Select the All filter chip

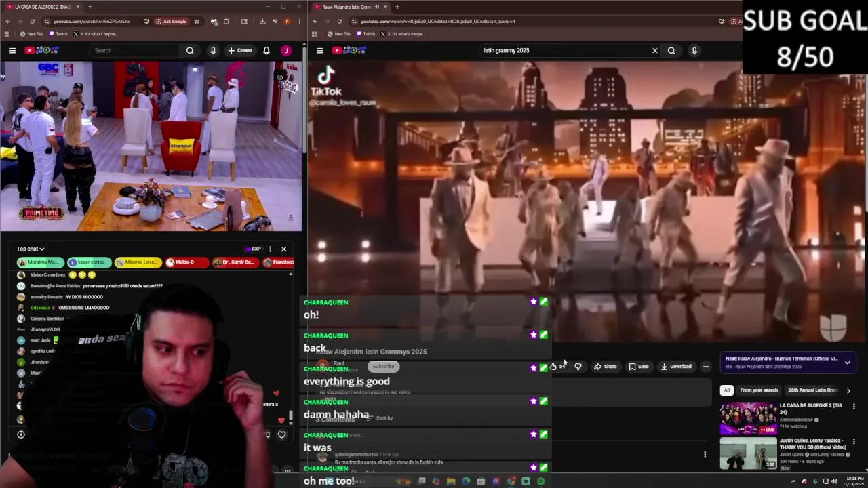pyautogui.click(x=726, y=390)
